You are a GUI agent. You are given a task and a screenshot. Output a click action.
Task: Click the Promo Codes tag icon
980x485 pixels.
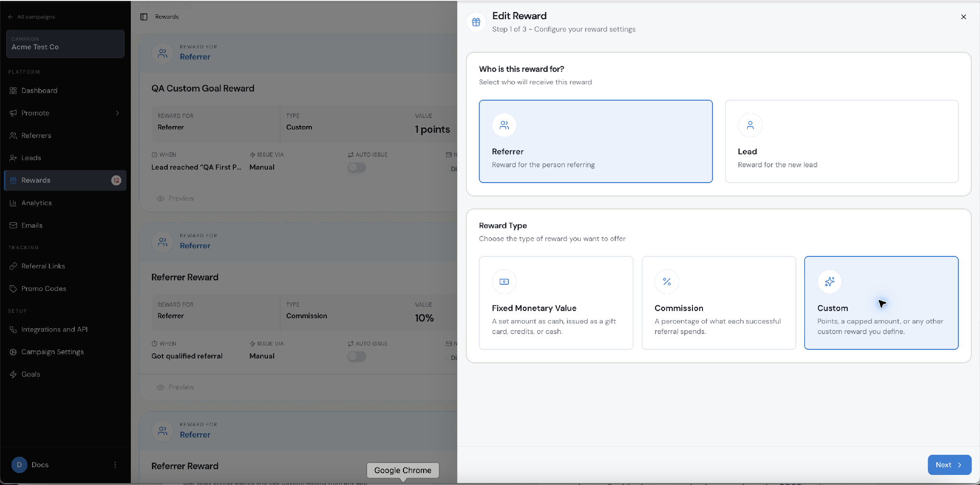13,289
